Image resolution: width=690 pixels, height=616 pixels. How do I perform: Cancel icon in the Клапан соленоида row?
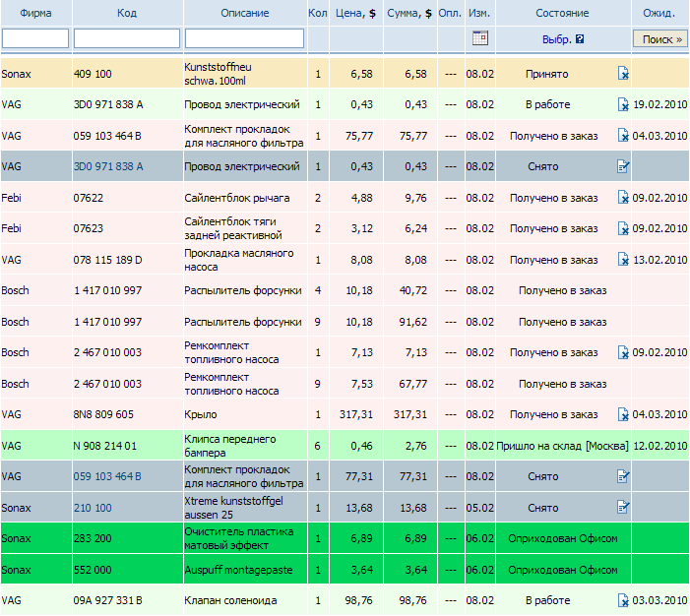(x=623, y=600)
